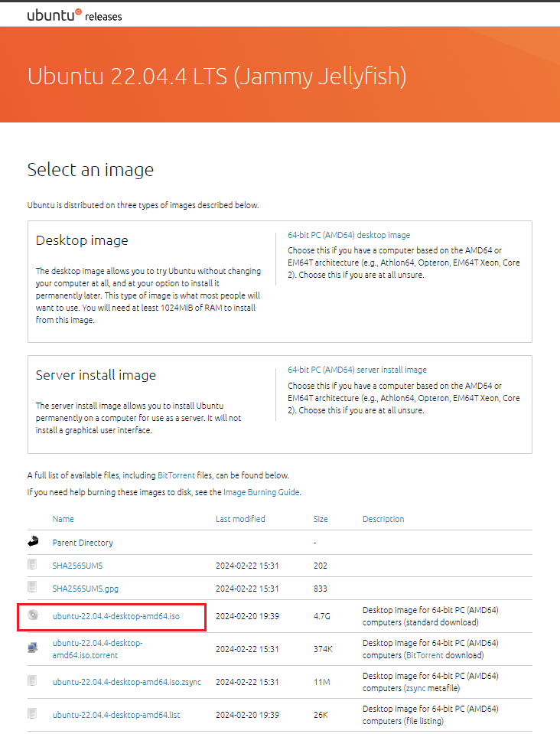
Task: Click the file icon beside the .iso.zsync entry
Action: (x=32, y=681)
